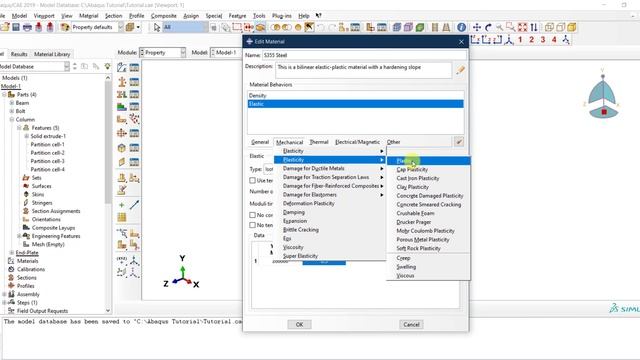Image resolution: width=640 pixels, height=360 pixels.
Task: Click the Description text field
Action: (364, 70)
